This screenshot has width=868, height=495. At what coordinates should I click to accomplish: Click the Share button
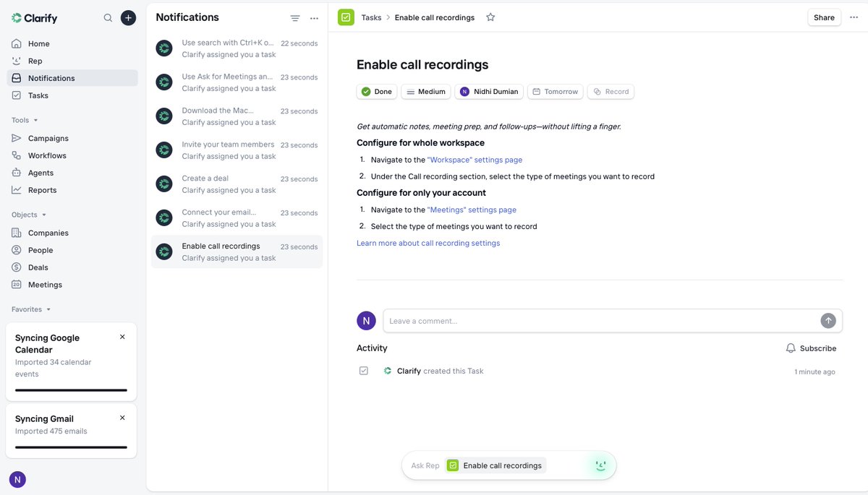click(x=824, y=17)
